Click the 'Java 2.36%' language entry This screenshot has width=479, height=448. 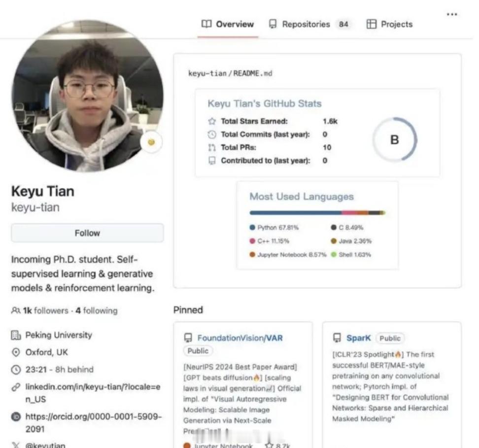(351, 241)
